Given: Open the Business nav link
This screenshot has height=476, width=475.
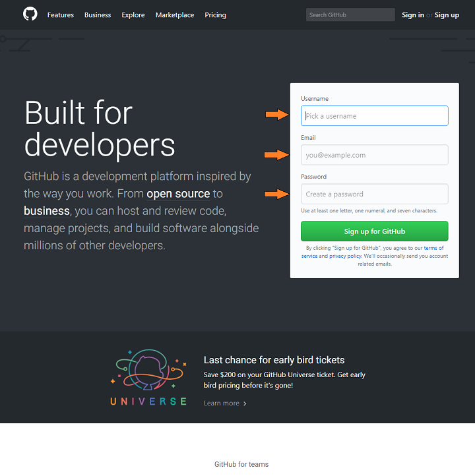Looking at the screenshot, I should pos(98,15).
